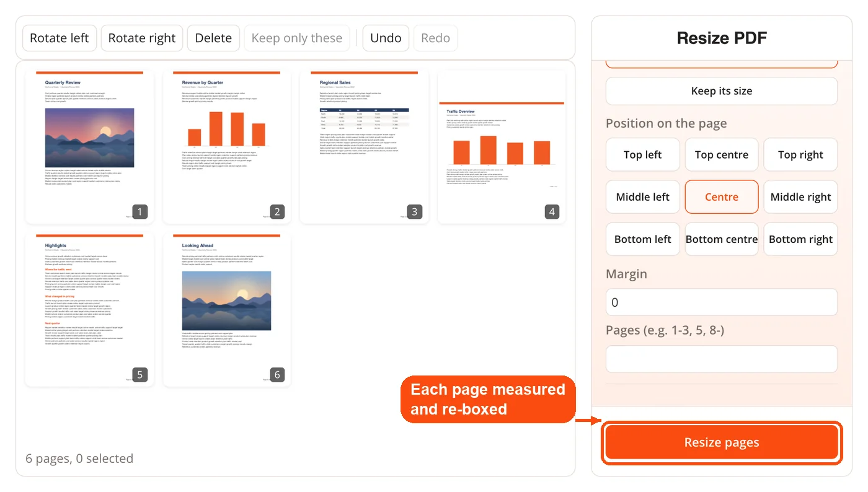This screenshot has width=868, height=492.
Task: Set position to Top right
Action: click(x=800, y=155)
